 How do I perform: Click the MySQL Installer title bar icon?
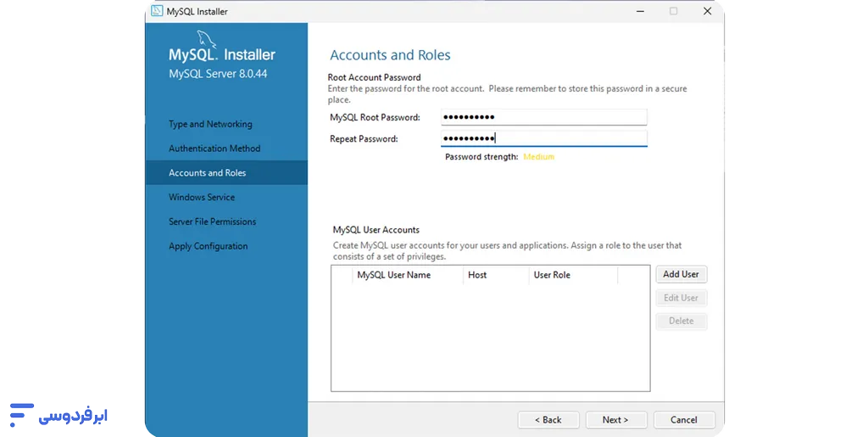[157, 11]
